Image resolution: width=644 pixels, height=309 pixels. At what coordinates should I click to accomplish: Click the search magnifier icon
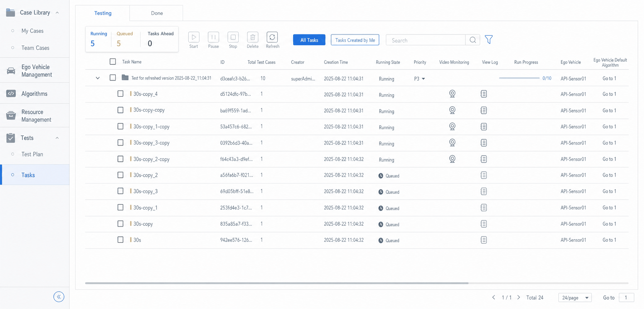click(473, 40)
